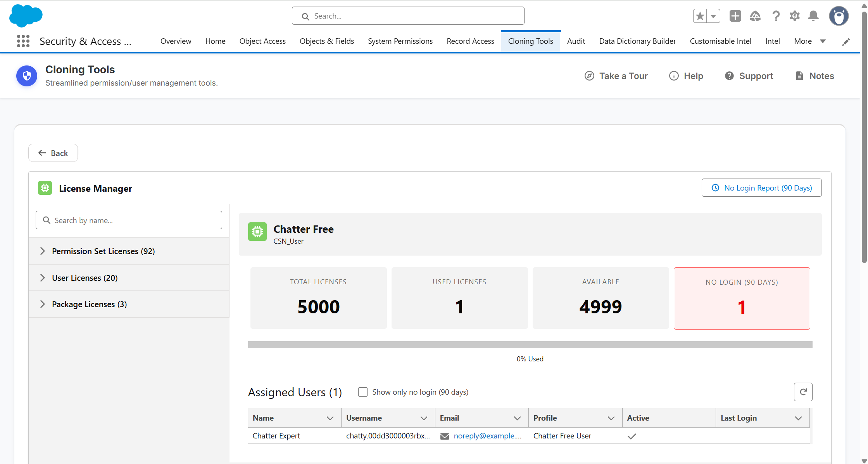
Task: Open the Profile column menu chevron
Action: [611, 418]
